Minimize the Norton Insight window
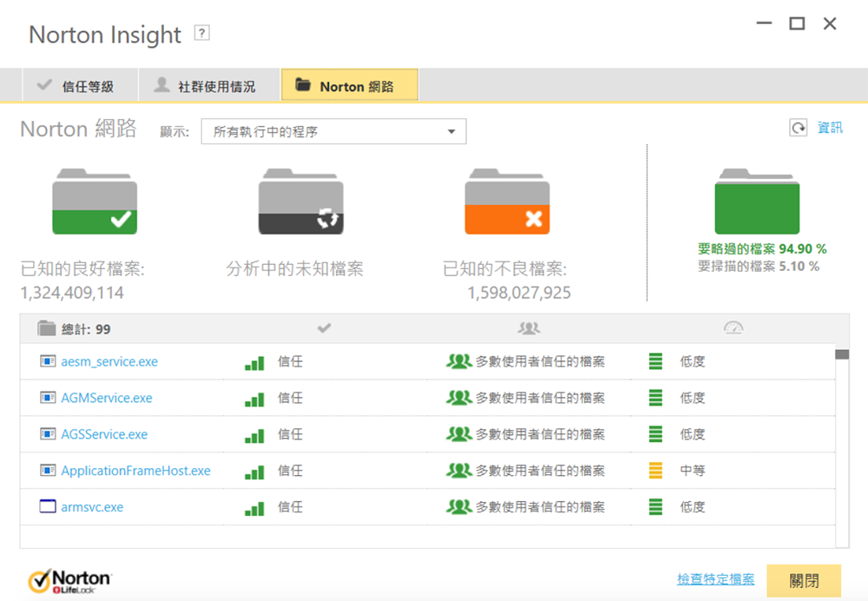 pyautogui.click(x=765, y=23)
